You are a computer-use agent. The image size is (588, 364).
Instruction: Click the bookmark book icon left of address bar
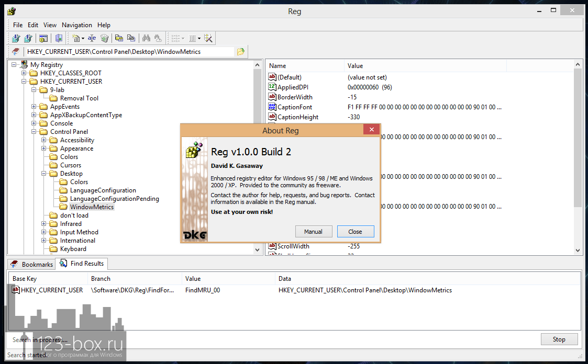pyautogui.click(x=16, y=52)
